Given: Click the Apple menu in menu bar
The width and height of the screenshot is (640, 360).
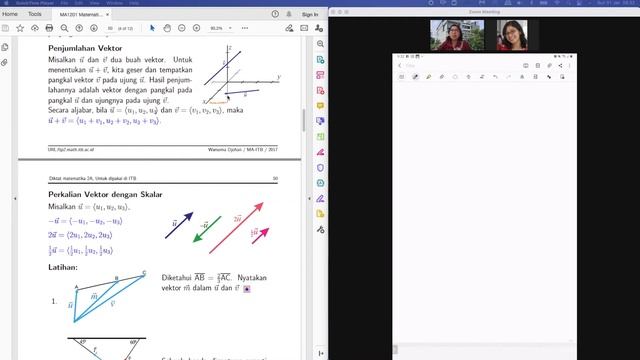Looking at the screenshot, I should [6, 3].
